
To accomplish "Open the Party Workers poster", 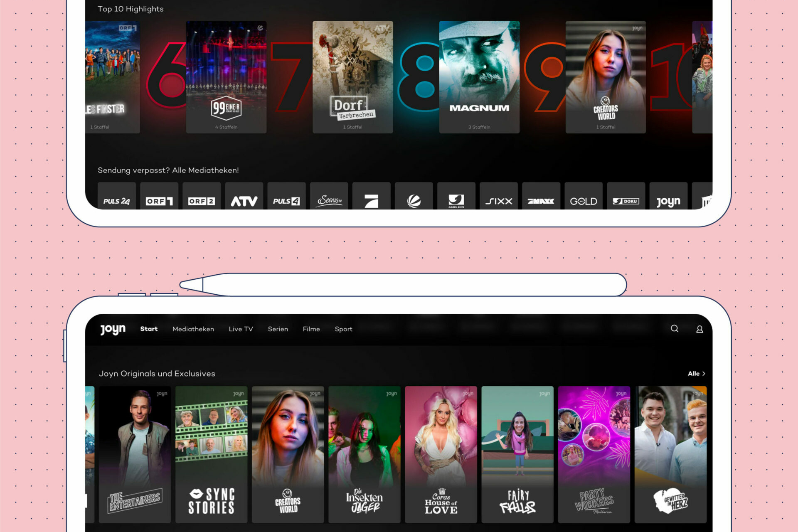I will [594, 454].
